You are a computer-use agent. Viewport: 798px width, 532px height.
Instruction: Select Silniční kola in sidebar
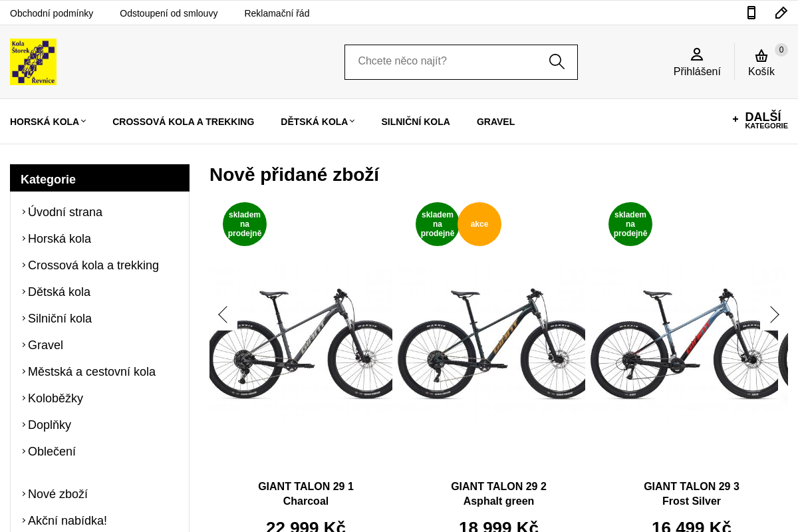[x=60, y=319]
